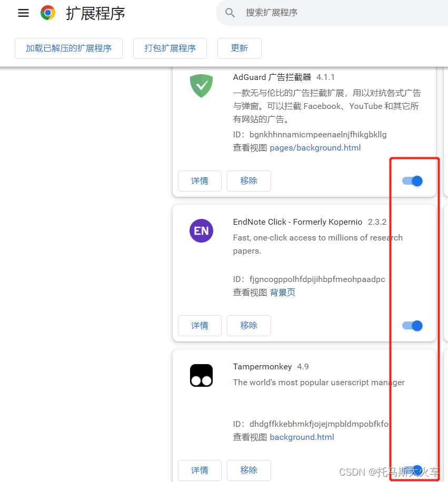Click 移除 for AdGuard extension

pyautogui.click(x=249, y=181)
